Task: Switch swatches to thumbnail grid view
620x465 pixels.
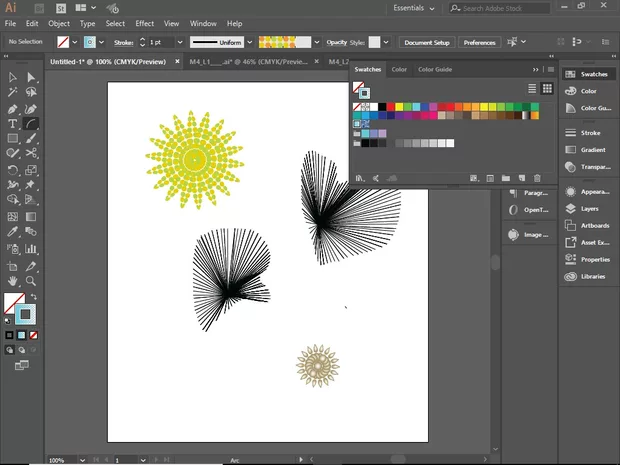Action: coord(548,88)
